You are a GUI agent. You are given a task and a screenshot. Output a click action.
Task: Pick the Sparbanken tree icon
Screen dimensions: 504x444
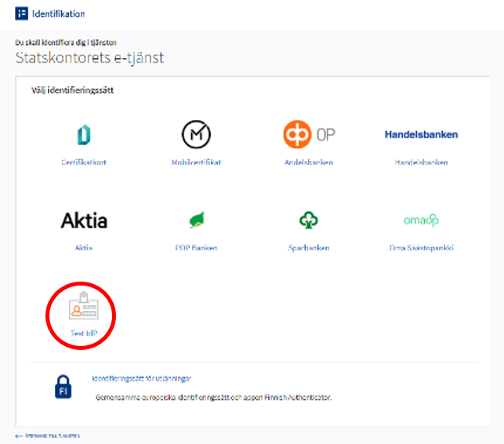(309, 220)
